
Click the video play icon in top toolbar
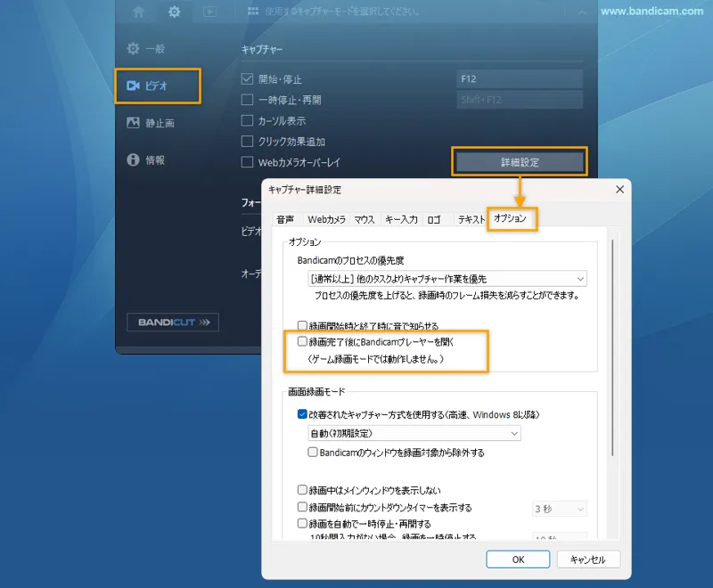pyautogui.click(x=209, y=12)
